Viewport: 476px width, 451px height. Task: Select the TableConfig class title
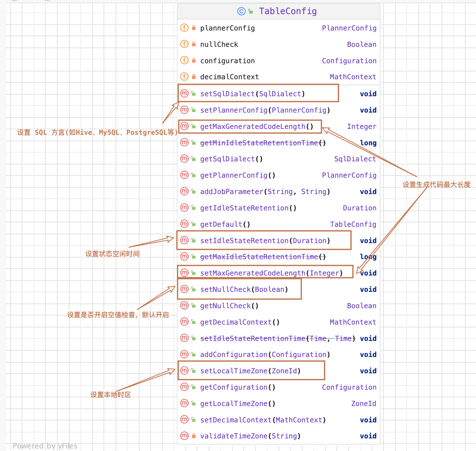[288, 11]
